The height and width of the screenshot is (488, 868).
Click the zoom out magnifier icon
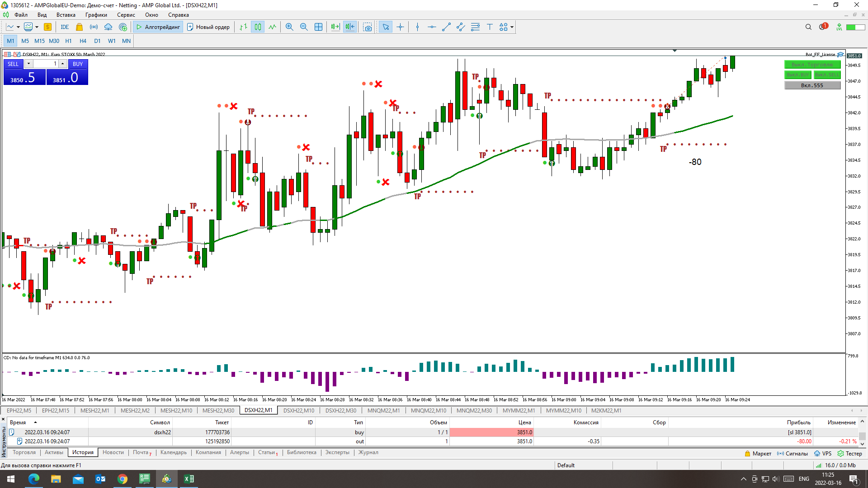click(304, 27)
